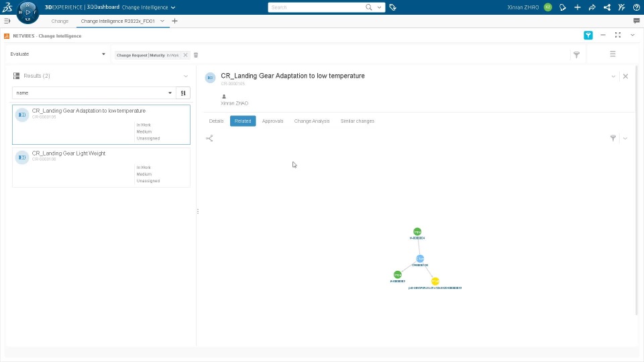Click the Xinran ZHAO user avatar
Image resolution: width=644 pixels, height=362 pixels.
tap(548, 7)
